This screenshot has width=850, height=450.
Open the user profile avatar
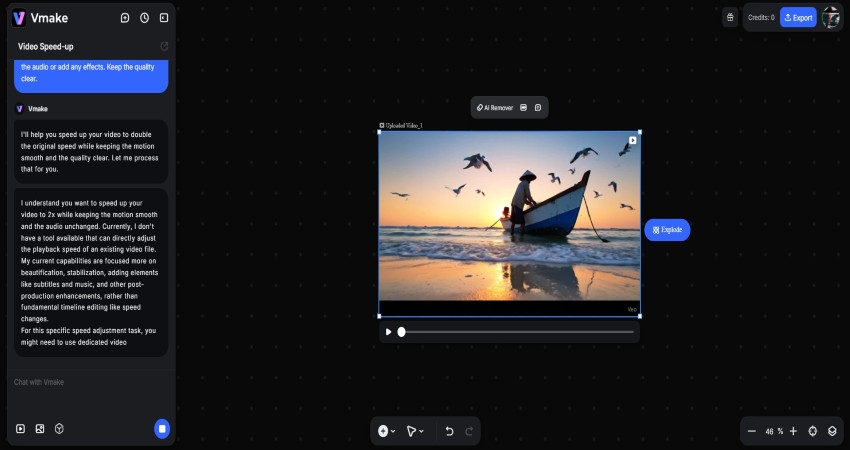830,17
